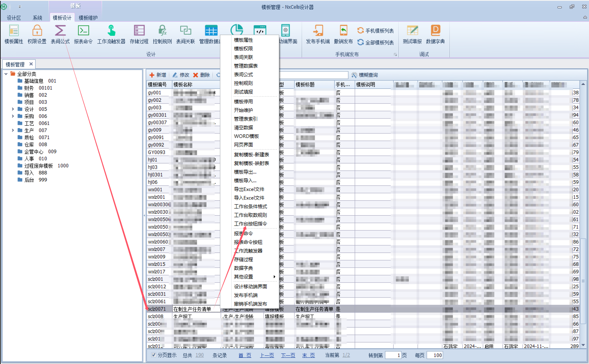
Task: Open 存储过程 ribbon icon
Action: click(139, 31)
